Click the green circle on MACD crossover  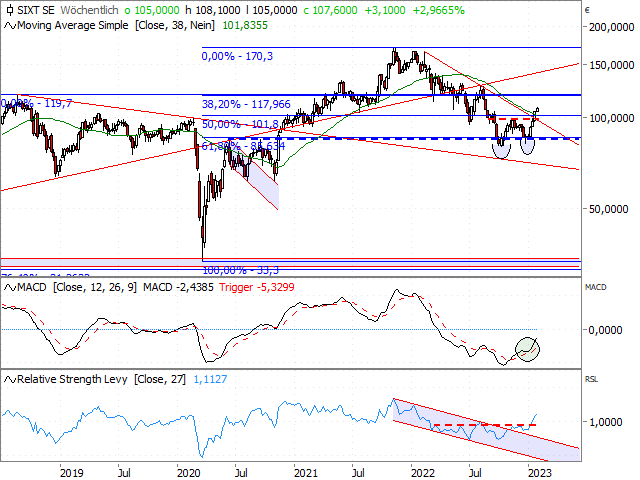pos(527,349)
